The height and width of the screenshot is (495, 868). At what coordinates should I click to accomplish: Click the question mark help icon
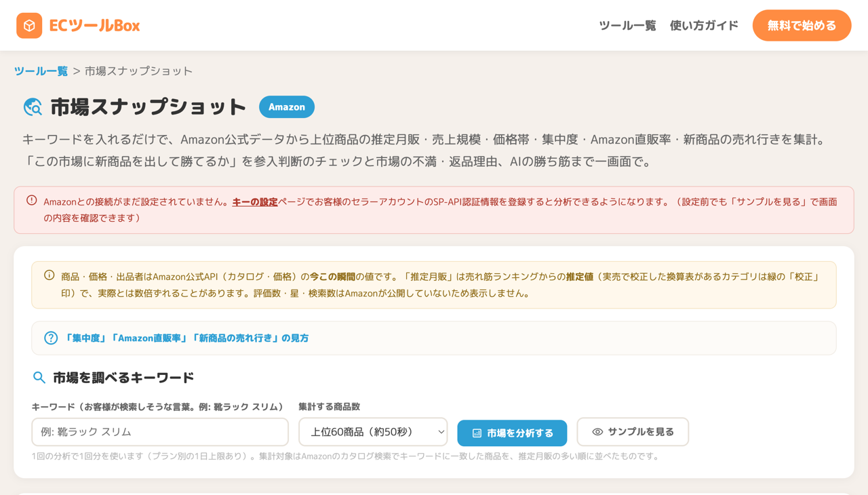tap(51, 338)
